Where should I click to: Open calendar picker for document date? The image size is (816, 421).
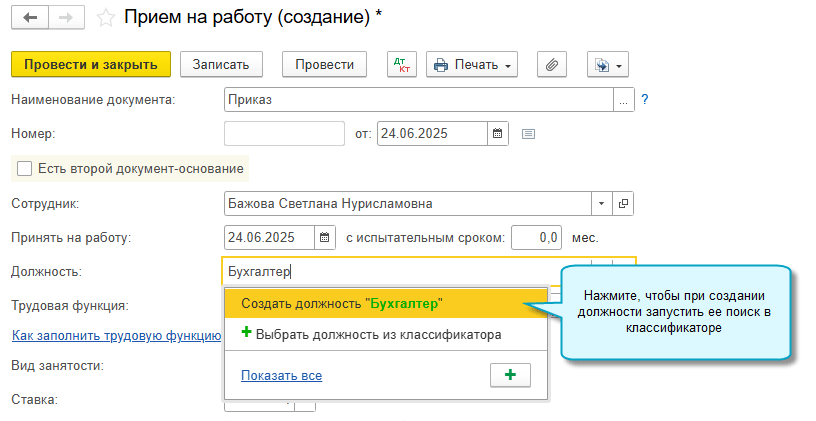pos(498,133)
